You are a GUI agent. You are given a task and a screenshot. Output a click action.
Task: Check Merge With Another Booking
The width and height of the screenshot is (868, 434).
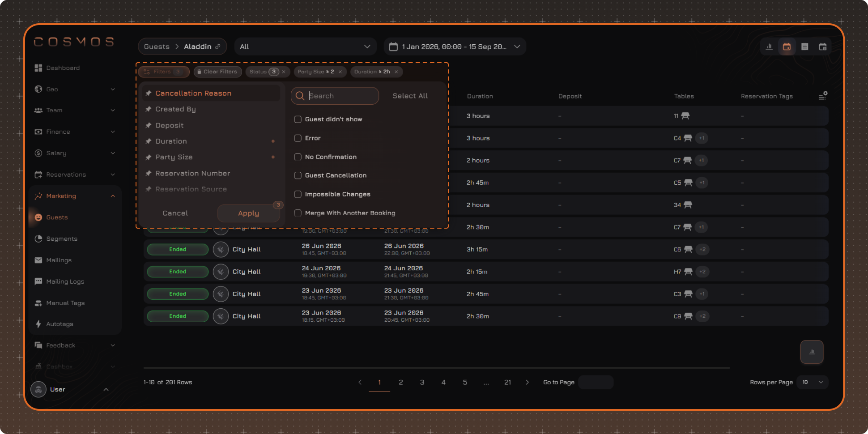click(298, 213)
